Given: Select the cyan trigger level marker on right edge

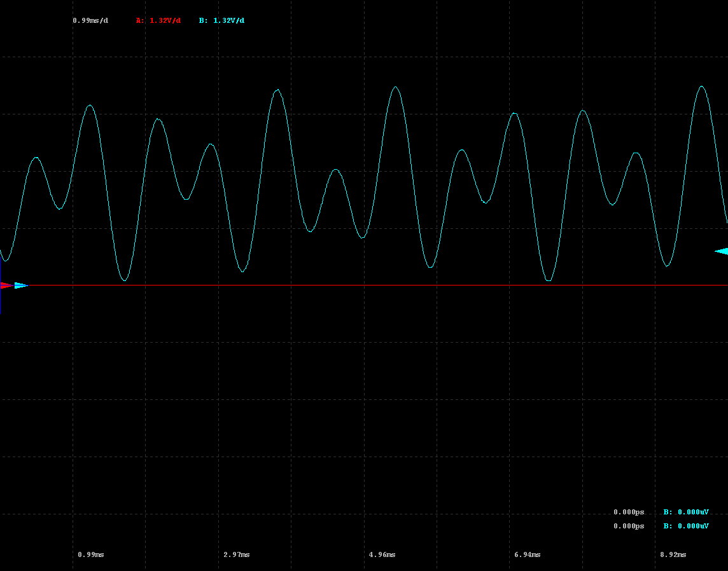Looking at the screenshot, I should click(722, 251).
